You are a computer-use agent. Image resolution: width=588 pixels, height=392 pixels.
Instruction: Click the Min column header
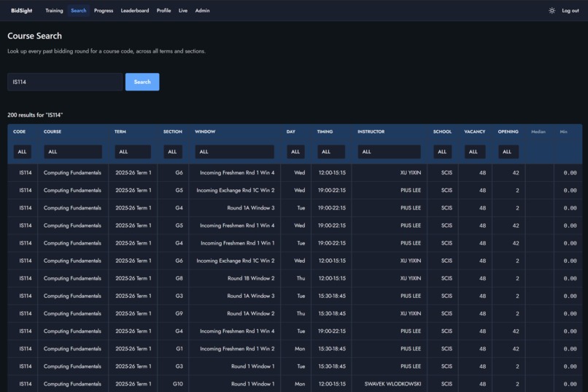563,131
